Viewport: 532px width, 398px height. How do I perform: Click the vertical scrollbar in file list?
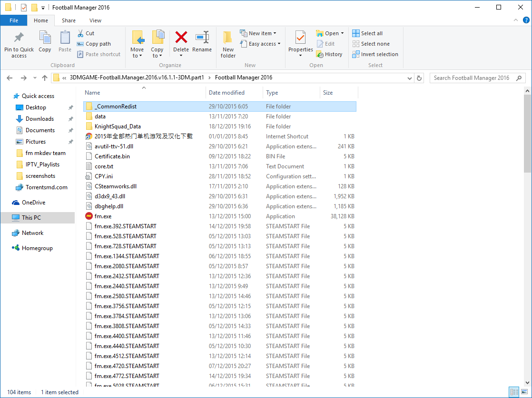[x=527, y=134]
